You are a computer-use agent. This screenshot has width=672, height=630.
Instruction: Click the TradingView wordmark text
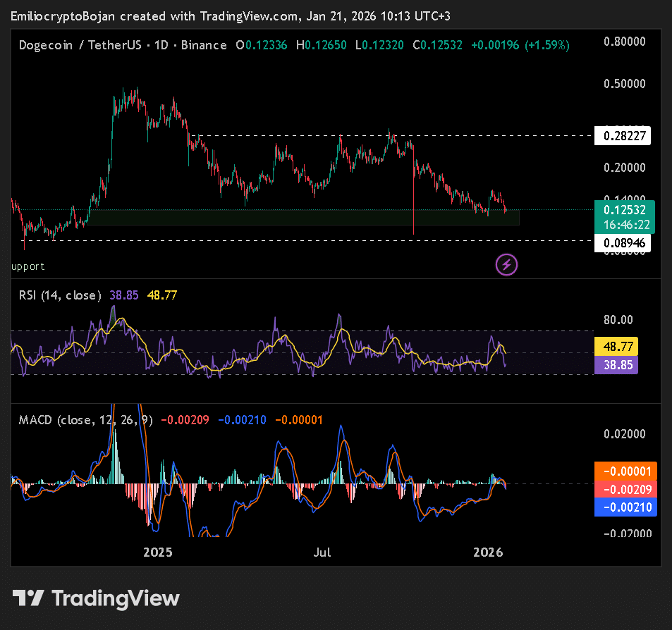[116, 599]
